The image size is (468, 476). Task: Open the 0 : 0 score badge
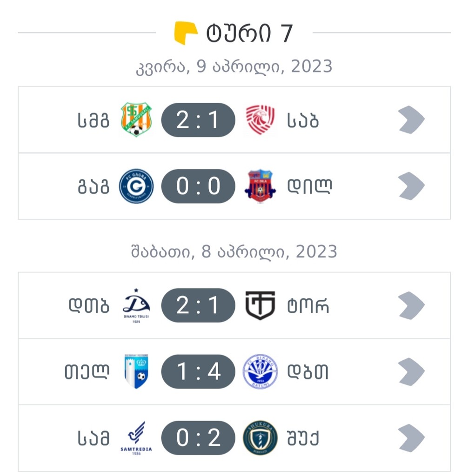coord(198,186)
